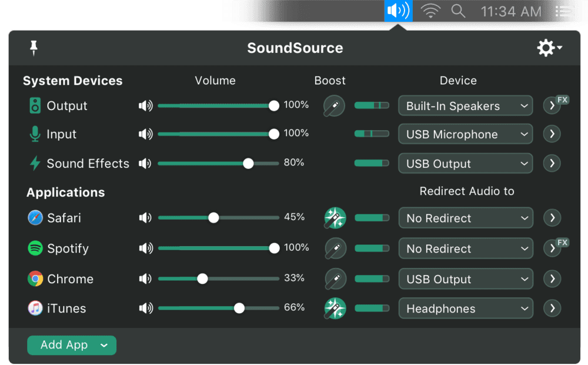Image resolution: width=588 pixels, height=365 pixels.
Task: Open Chrome's USB Output redirect dropdown
Action: click(x=466, y=278)
